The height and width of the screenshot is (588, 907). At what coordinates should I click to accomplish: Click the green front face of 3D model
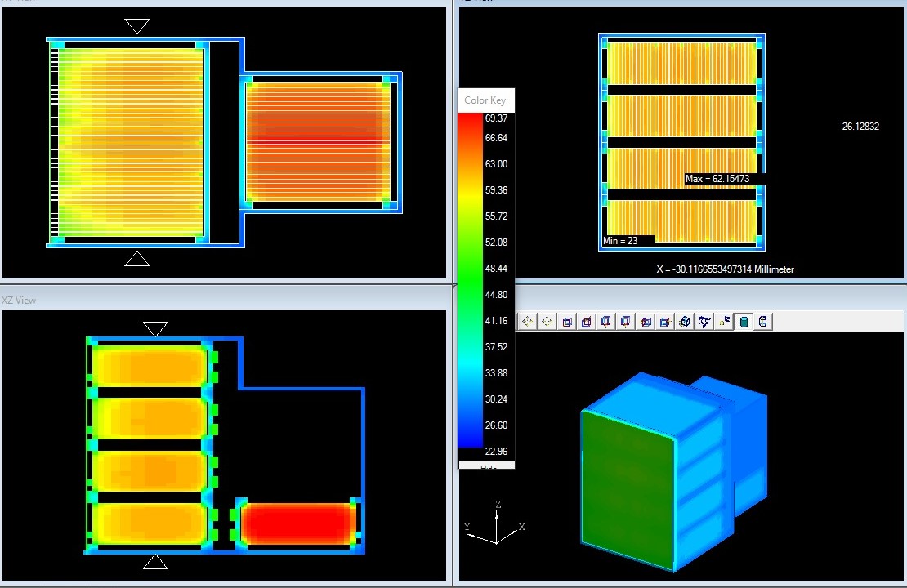point(628,490)
